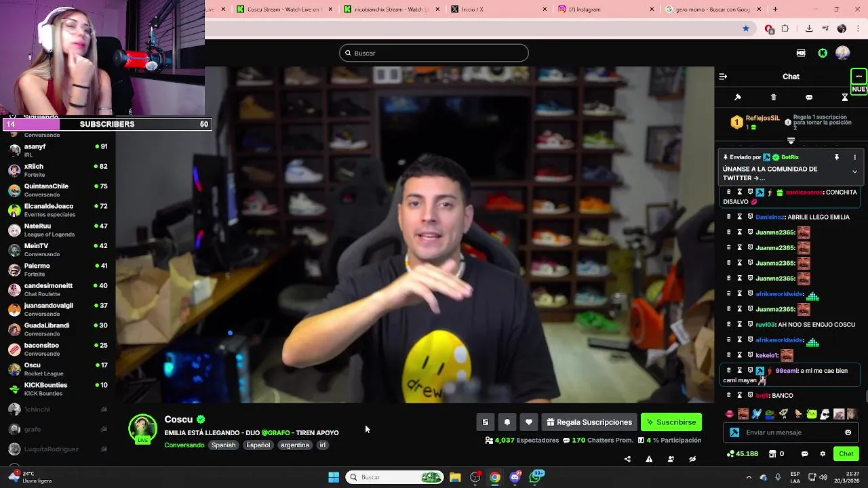Open chat settings gear icon
Screen dimensions: 868x488
pos(823,454)
